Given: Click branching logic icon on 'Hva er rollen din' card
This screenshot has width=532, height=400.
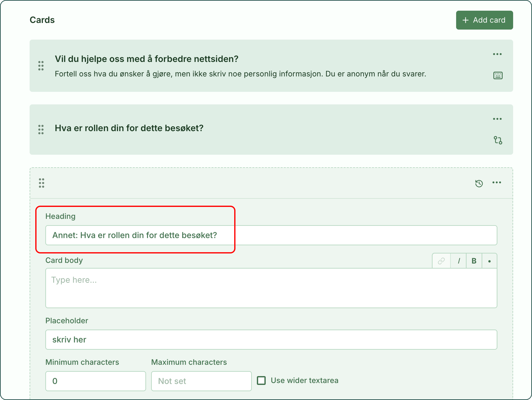Looking at the screenshot, I should pos(498,140).
